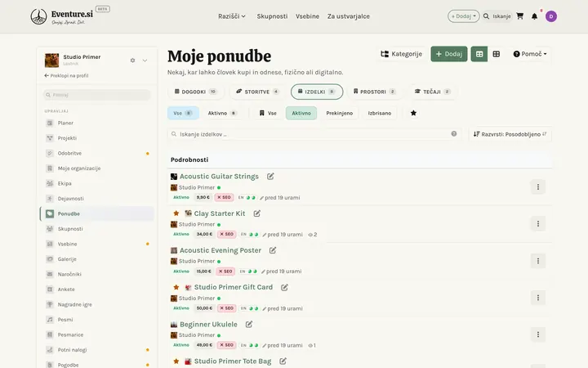
Task: Toggle favorite star on Clay Starter Kit
Action: [176, 213]
